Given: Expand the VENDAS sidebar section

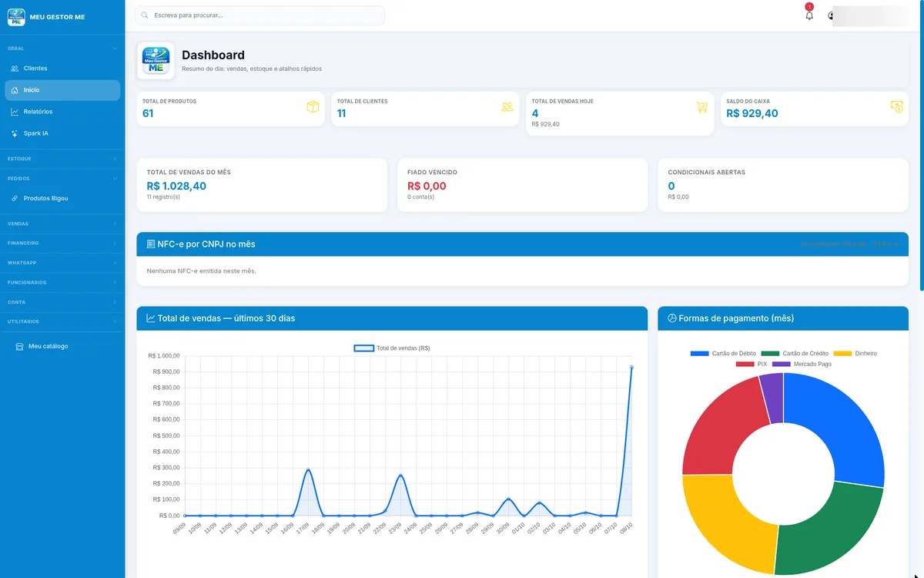Looking at the screenshot, I should (x=62, y=223).
